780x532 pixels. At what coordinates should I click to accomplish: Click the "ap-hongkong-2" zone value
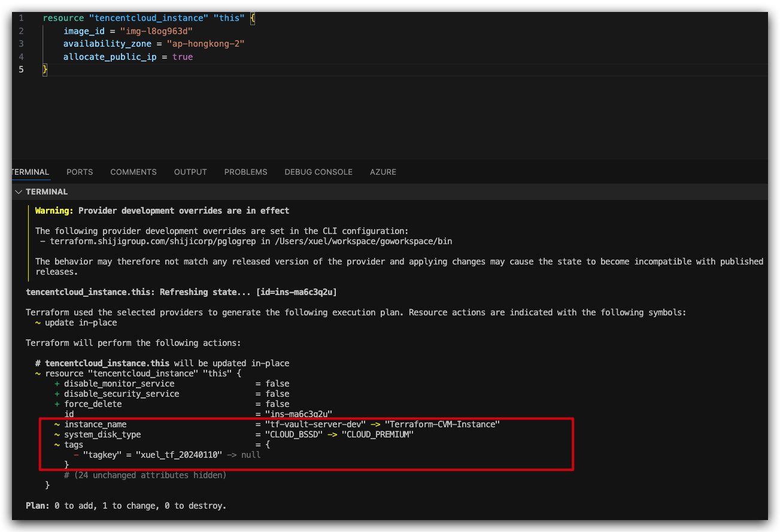point(205,44)
